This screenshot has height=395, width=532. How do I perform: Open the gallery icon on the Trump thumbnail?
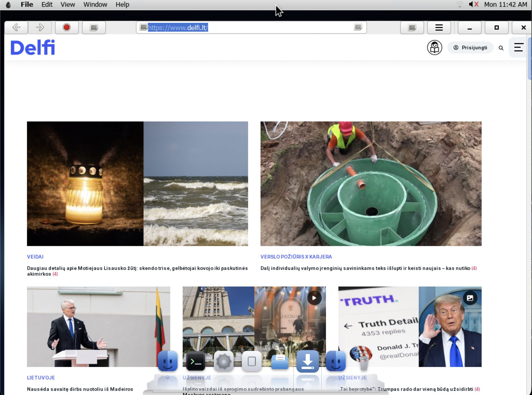click(470, 298)
